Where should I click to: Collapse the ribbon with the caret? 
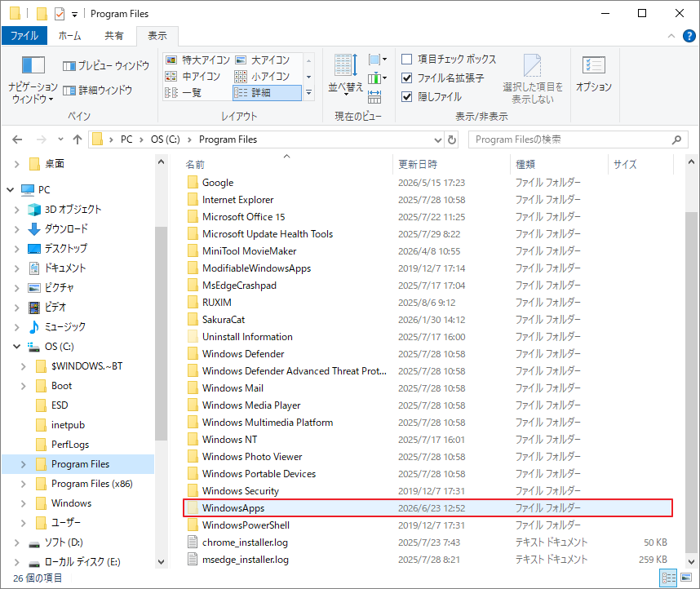point(671,36)
